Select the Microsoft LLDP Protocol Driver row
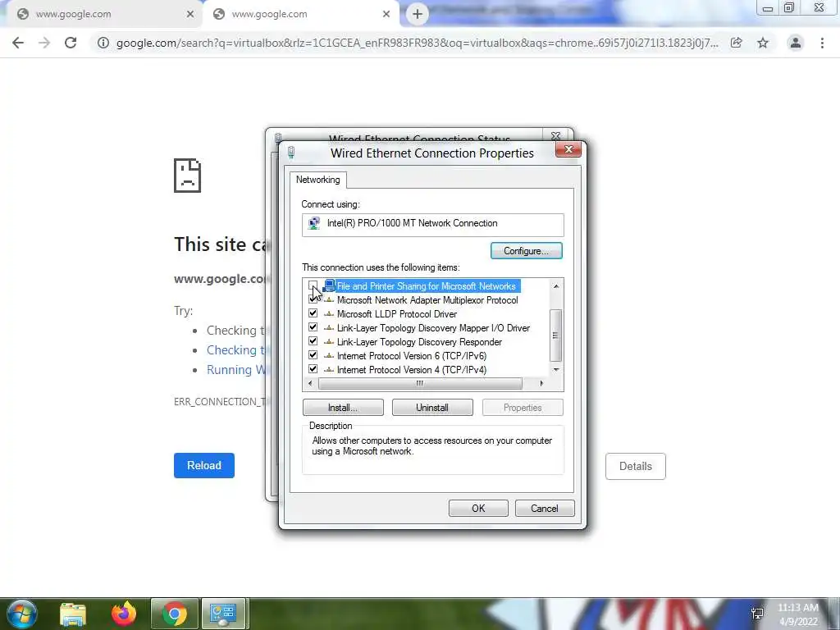 (x=397, y=314)
